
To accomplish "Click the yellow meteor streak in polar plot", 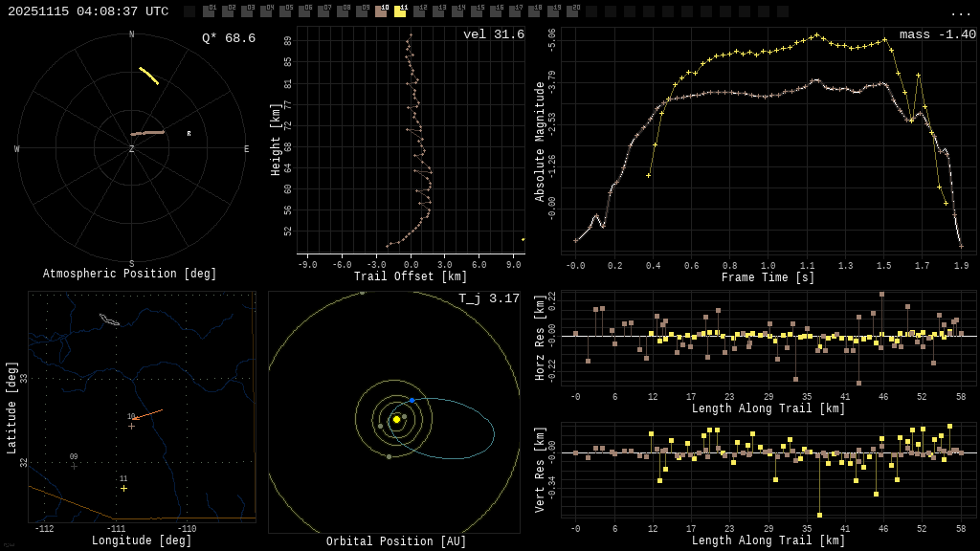I will tap(148, 76).
